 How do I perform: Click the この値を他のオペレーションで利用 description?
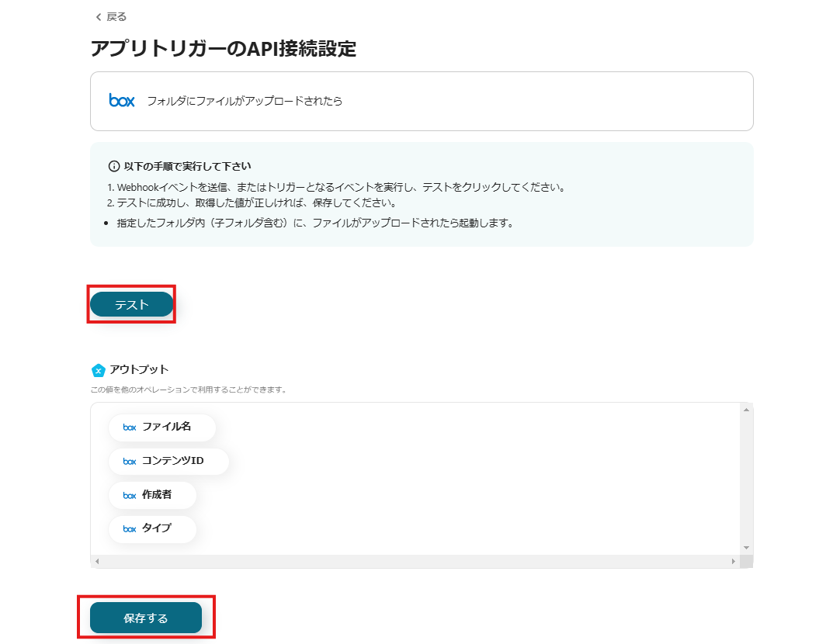(189, 390)
